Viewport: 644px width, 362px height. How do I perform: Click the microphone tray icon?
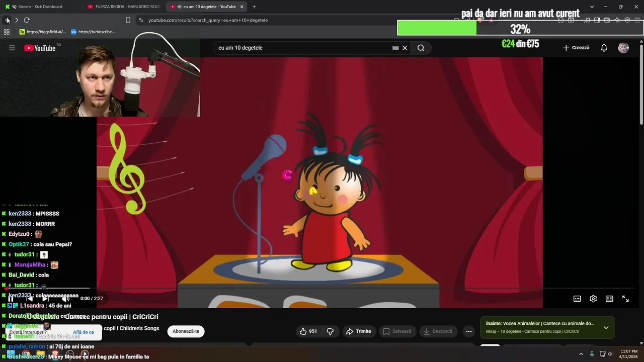(592, 354)
